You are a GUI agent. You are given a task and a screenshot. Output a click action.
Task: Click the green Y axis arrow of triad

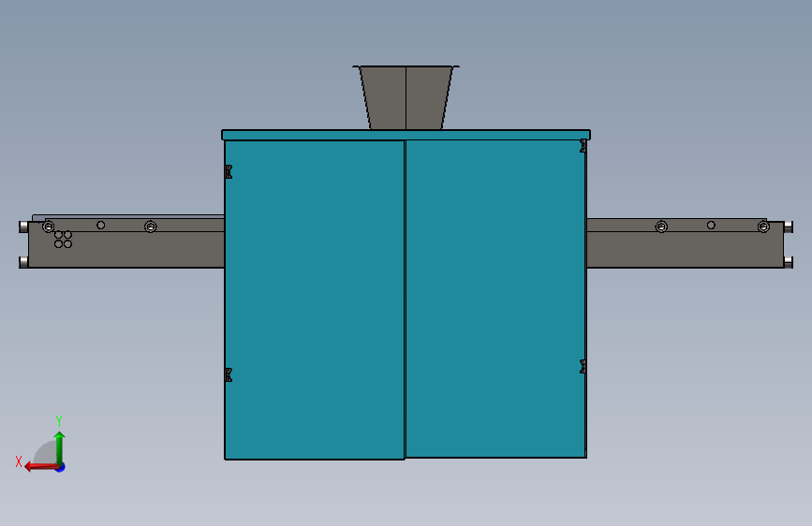[60, 446]
